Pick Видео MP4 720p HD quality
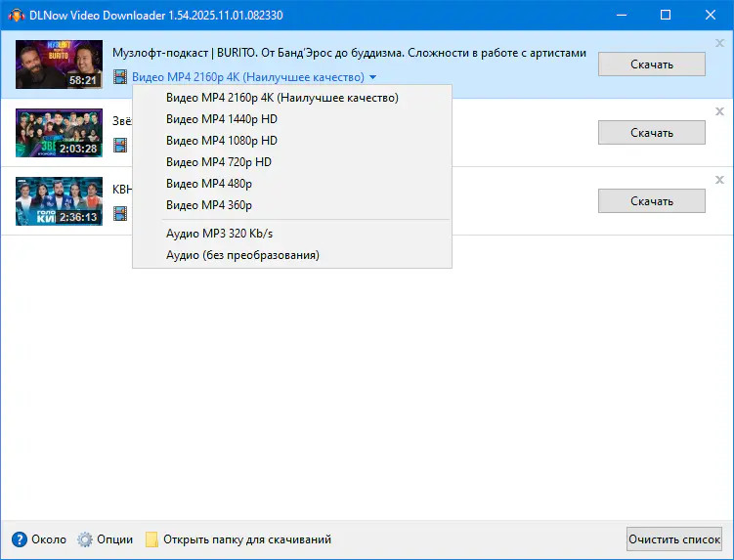 click(x=219, y=162)
